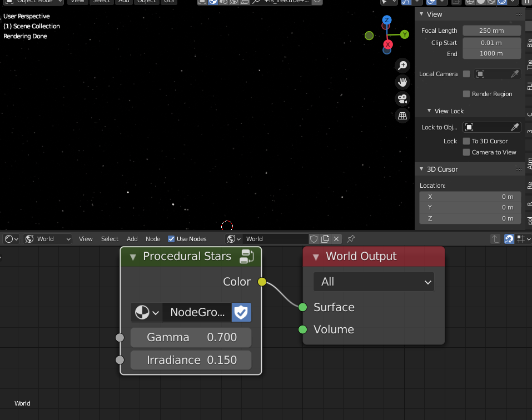Collapse the Procedural Stars node
The width and height of the screenshot is (532, 420).
pyautogui.click(x=133, y=257)
